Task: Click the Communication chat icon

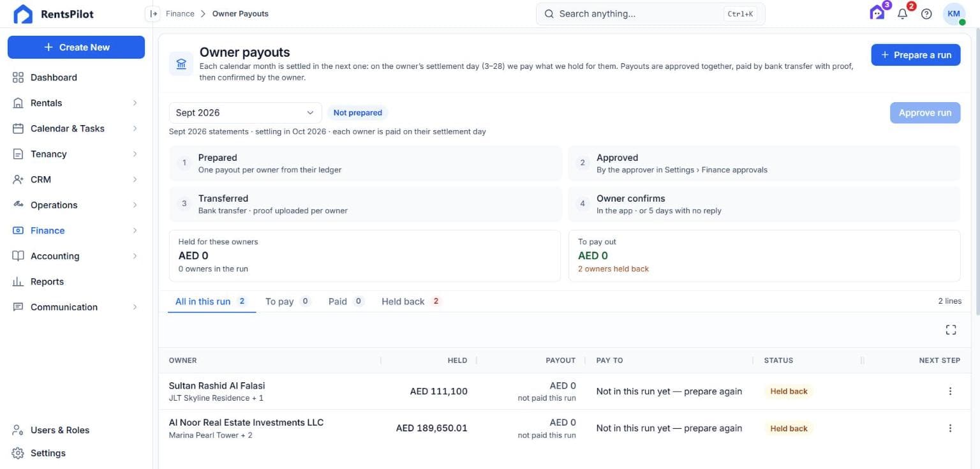Action: pos(18,307)
